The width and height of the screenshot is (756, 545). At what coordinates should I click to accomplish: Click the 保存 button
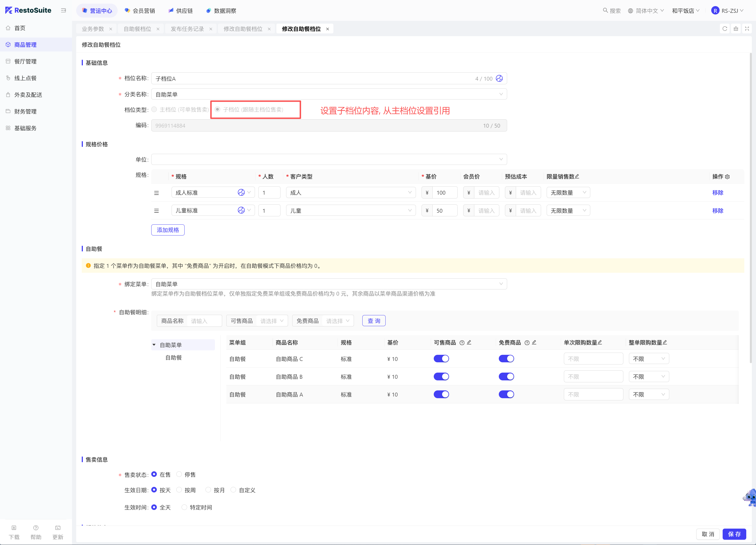point(734,534)
